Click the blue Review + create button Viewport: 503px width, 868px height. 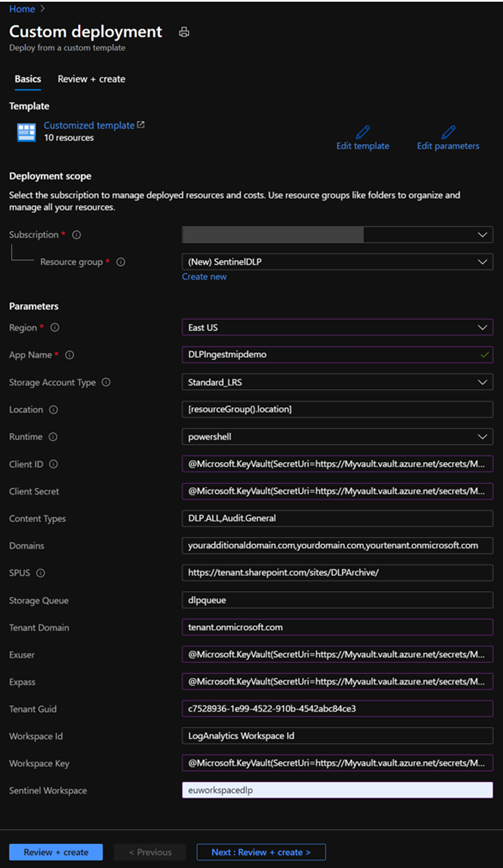[56, 852]
